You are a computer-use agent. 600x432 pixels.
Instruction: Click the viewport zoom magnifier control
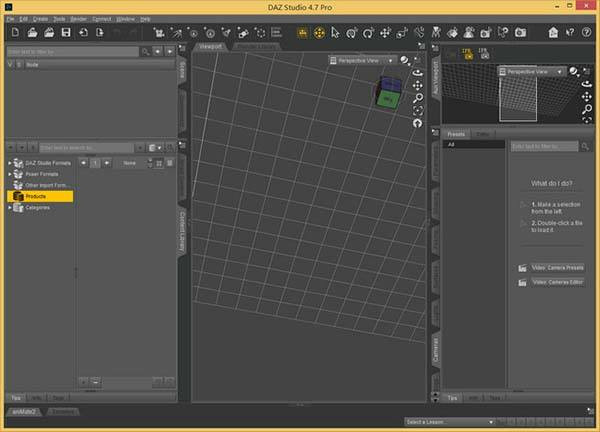(417, 98)
